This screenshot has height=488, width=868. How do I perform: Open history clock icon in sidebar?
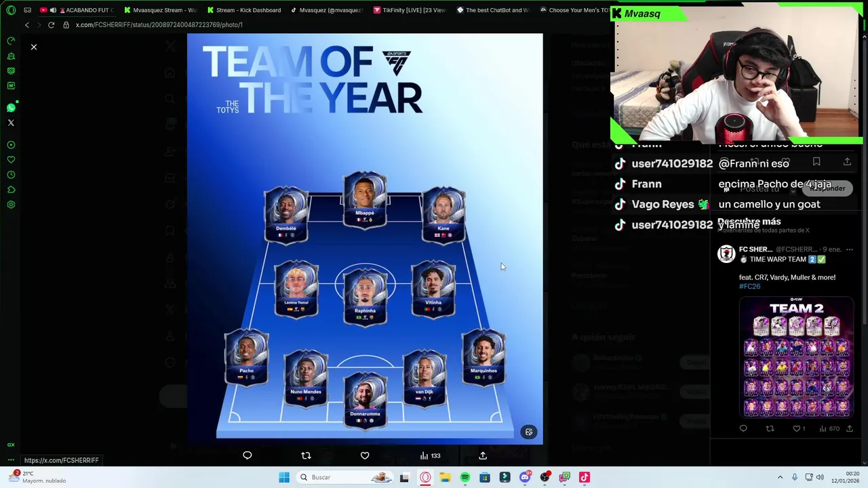[x=11, y=175]
